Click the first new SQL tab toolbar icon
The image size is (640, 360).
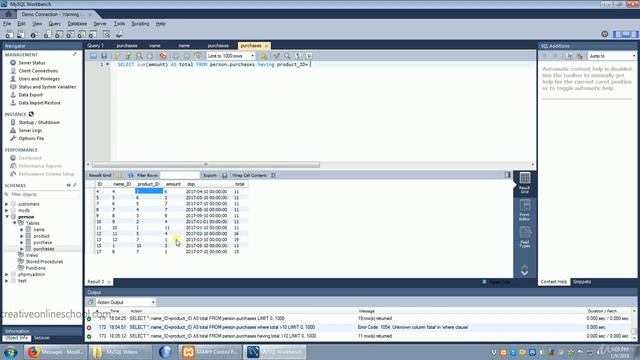click(9, 35)
